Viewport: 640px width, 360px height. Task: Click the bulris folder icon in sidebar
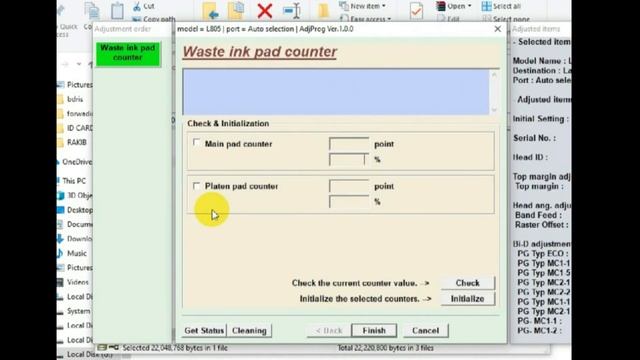click(x=60, y=99)
